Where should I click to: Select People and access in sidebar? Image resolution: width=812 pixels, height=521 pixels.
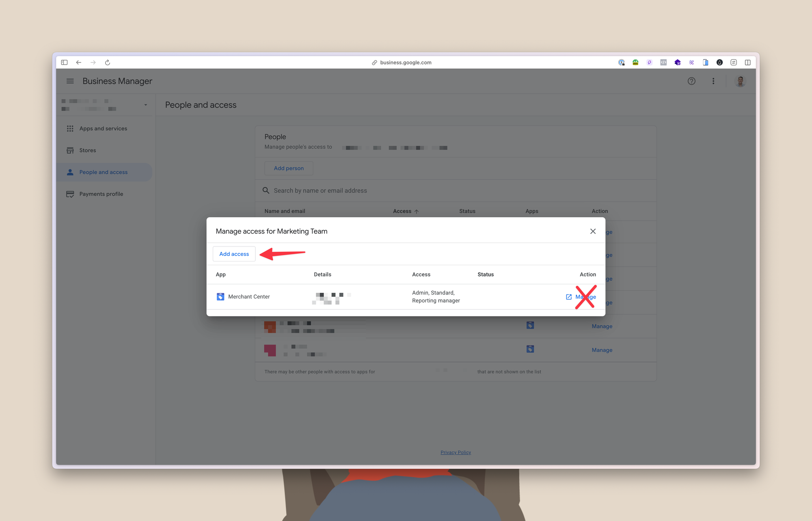click(x=103, y=172)
